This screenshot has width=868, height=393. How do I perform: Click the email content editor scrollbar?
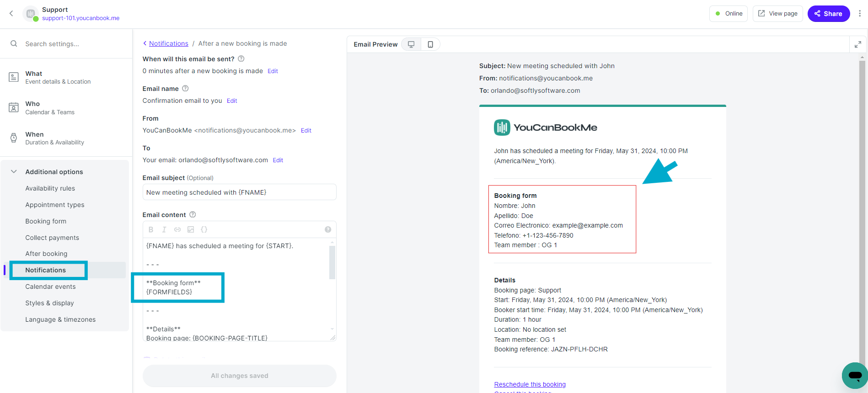tap(332, 262)
